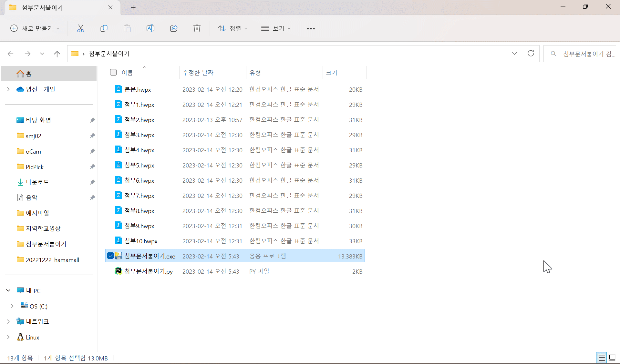Switch to details view icon in status bar
The image size is (620, 364).
tap(602, 358)
